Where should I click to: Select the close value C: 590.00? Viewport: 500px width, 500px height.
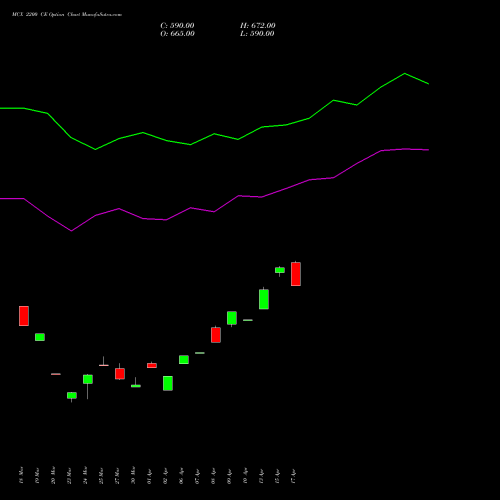pos(177,26)
